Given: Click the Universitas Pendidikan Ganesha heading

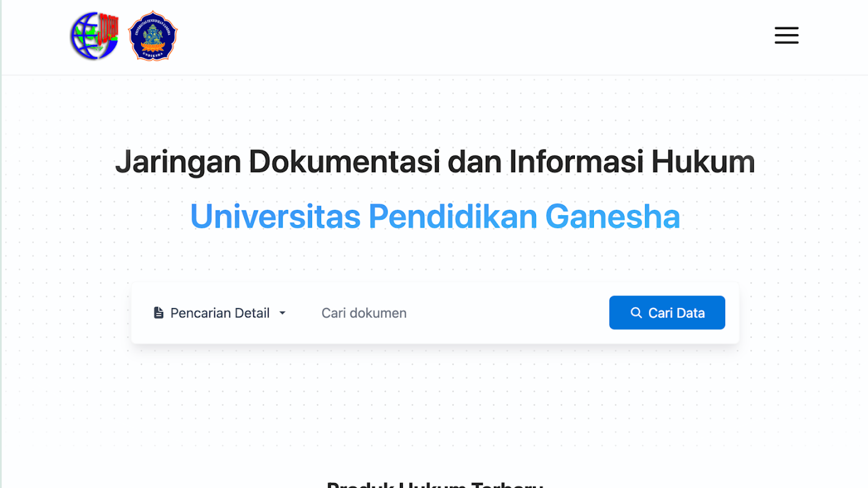Looking at the screenshot, I should [x=435, y=217].
